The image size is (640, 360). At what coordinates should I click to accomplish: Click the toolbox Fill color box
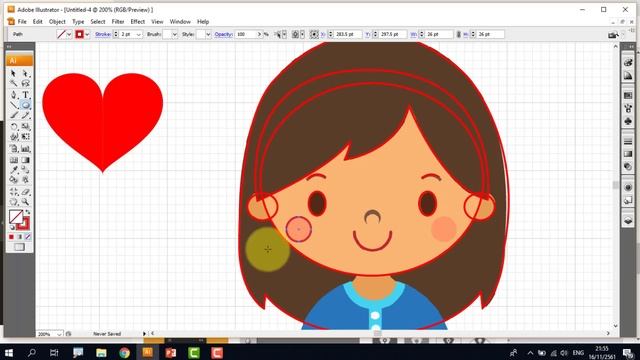point(16,216)
